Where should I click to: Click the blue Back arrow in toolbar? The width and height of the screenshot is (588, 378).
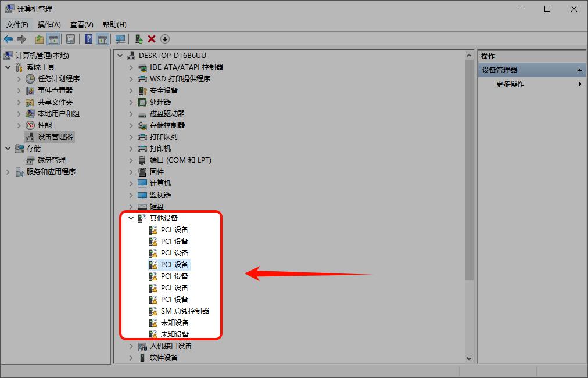tap(8, 39)
